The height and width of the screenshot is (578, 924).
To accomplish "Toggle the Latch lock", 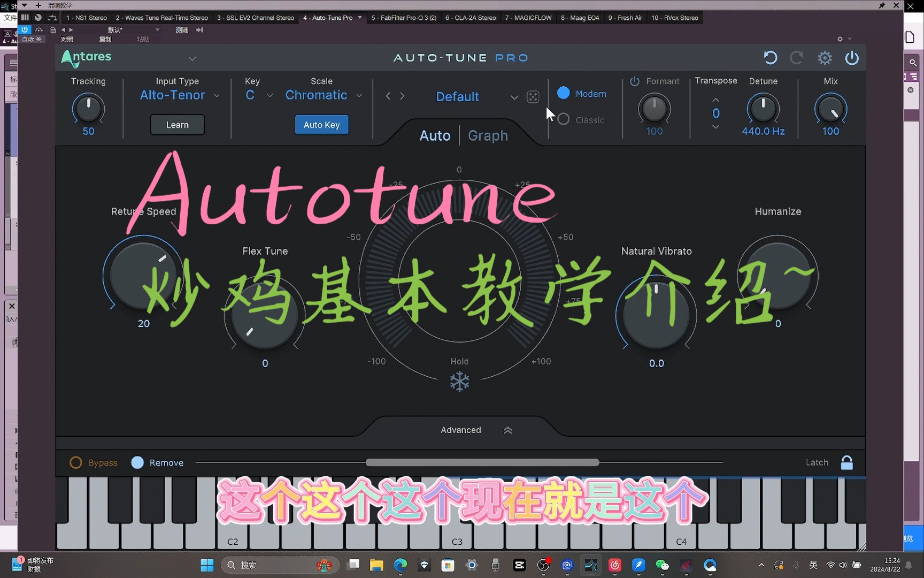I will [847, 462].
